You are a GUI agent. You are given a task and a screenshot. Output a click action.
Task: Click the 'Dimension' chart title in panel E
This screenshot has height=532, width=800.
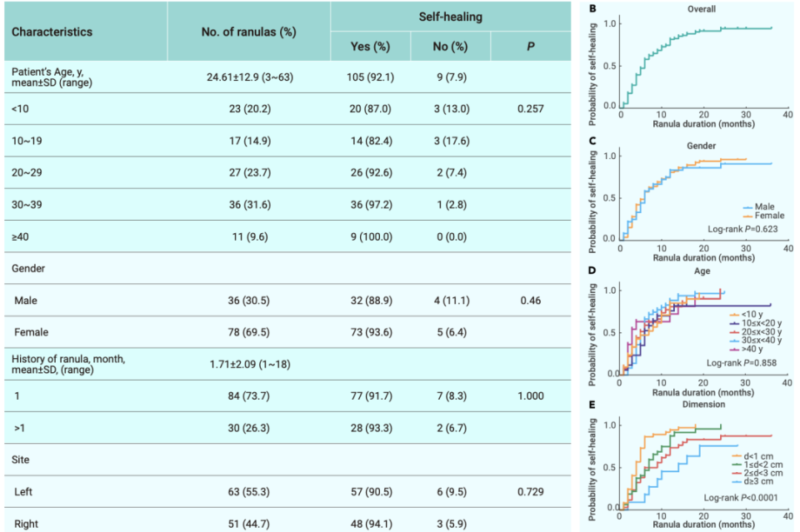point(703,404)
